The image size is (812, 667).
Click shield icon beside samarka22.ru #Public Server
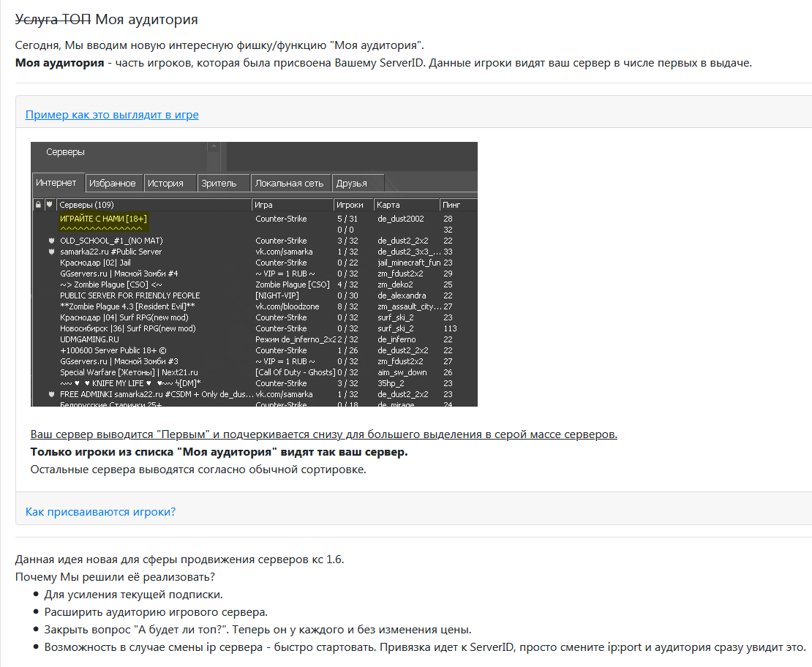tap(51, 252)
